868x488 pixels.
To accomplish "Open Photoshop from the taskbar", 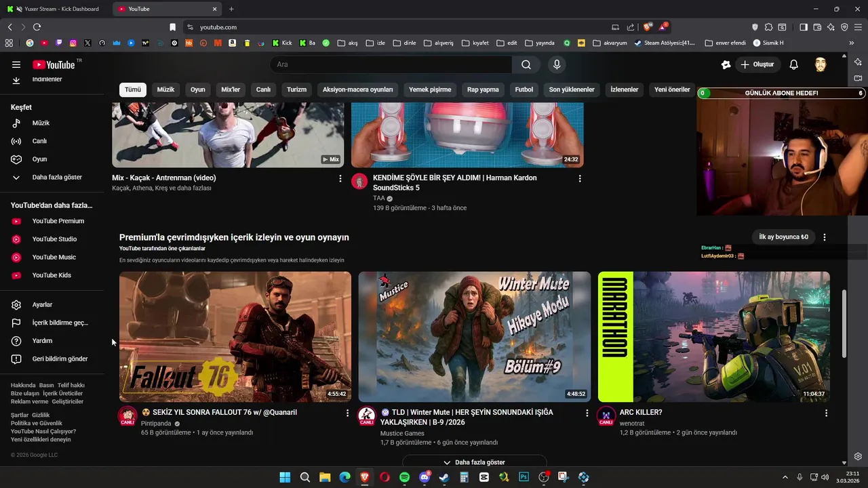I will (524, 477).
